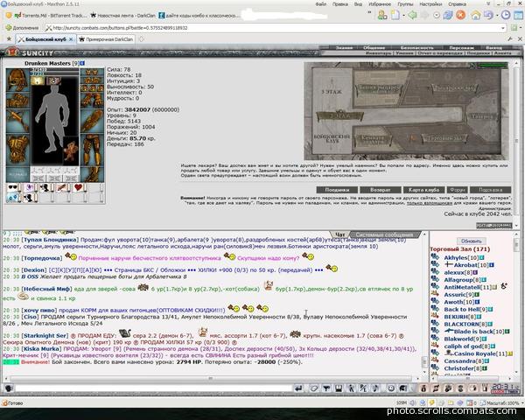This screenshot has width=525, height=420.
Task: Click player name AntiMetatell
Action: pos(462,287)
